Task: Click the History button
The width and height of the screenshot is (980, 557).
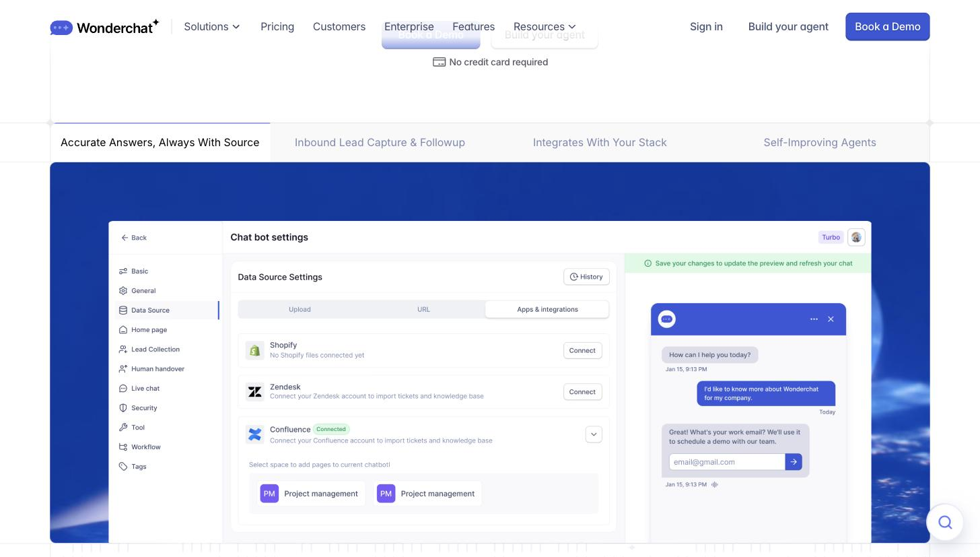Action: pyautogui.click(x=586, y=277)
